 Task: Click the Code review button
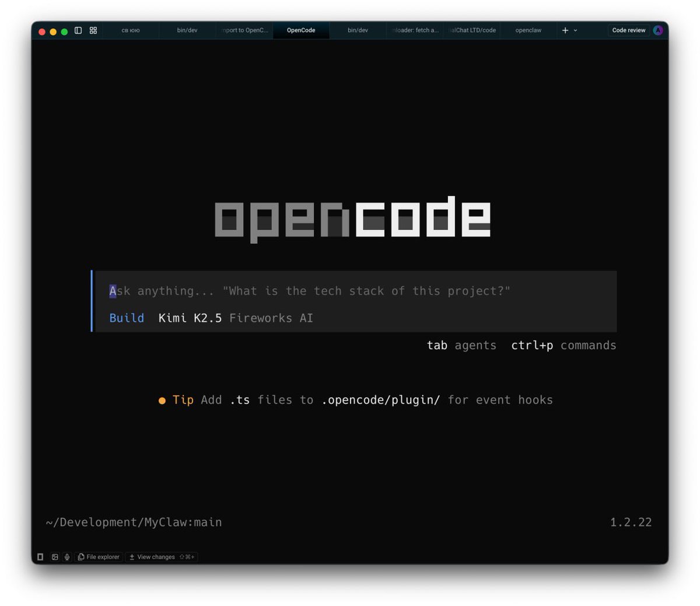point(629,30)
